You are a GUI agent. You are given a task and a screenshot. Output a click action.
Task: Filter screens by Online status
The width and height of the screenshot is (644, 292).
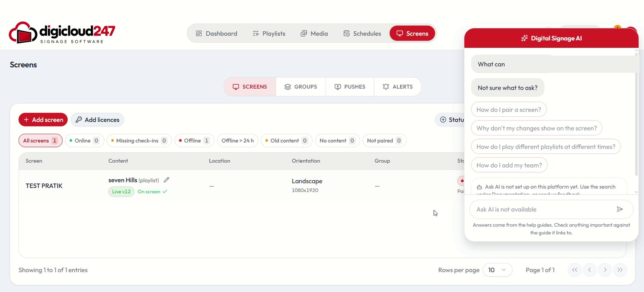click(85, 141)
